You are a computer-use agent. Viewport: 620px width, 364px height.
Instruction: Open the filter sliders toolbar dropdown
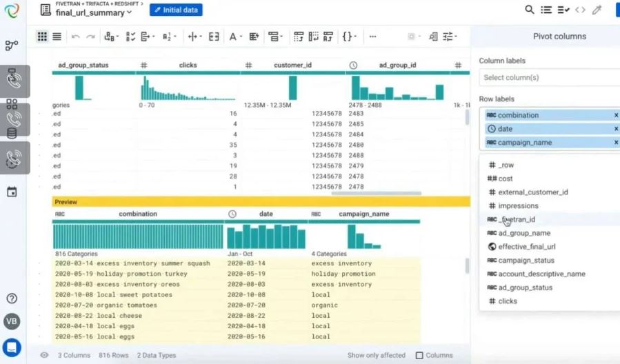pos(450,37)
